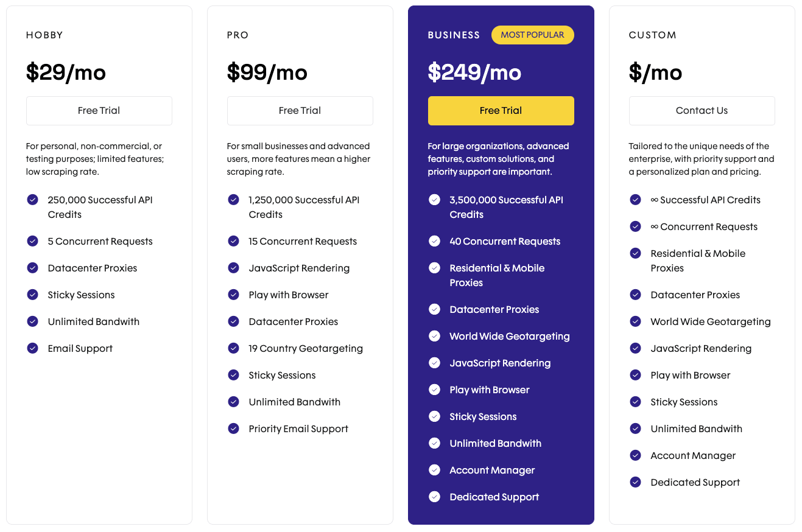Click Contact Us on Custom plan
Viewport: 802px width, 532px height.
(x=702, y=111)
